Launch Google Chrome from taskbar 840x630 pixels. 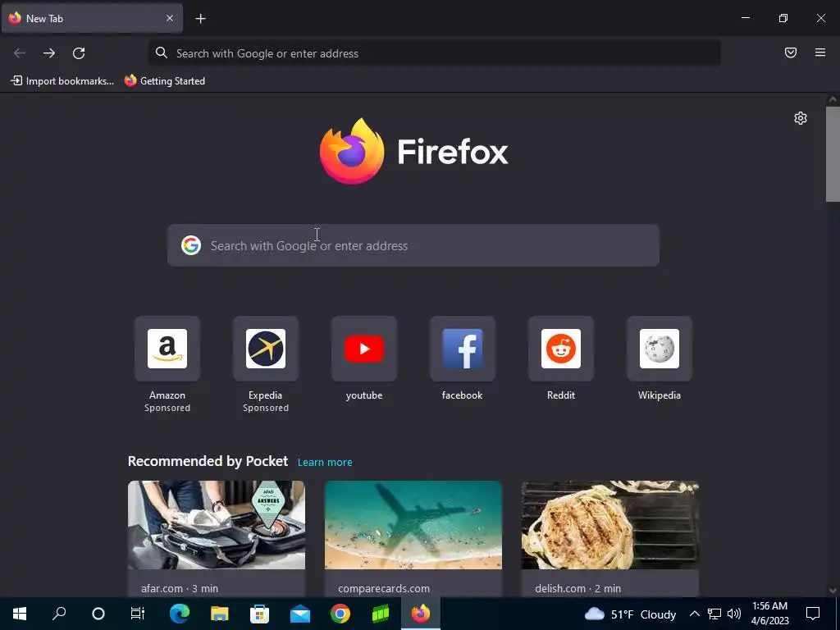pos(340,614)
